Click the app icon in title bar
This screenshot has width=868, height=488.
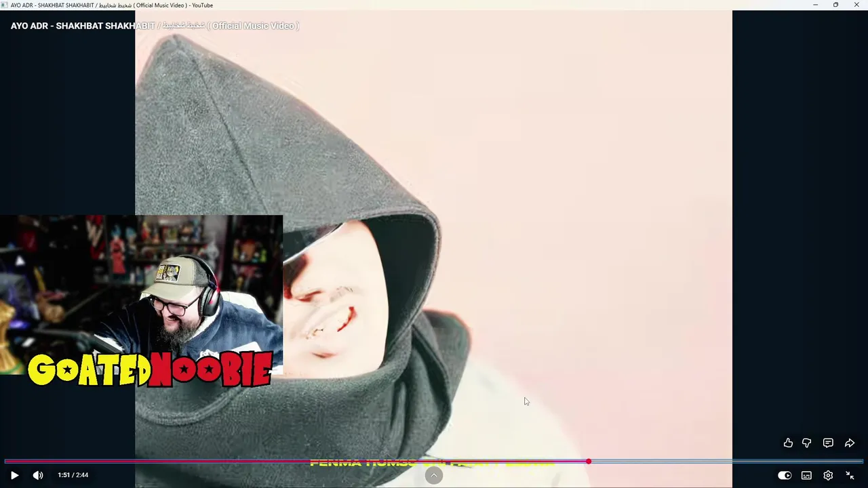point(5,5)
